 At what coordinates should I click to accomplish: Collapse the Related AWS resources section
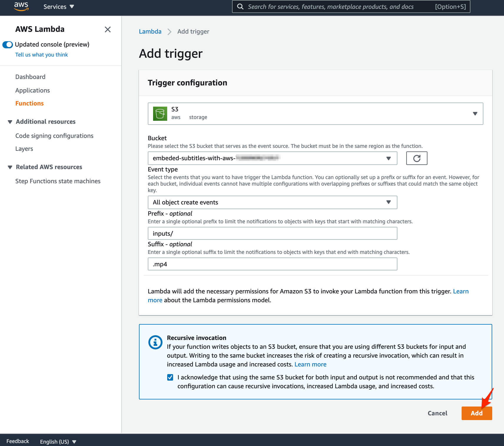[10, 167]
